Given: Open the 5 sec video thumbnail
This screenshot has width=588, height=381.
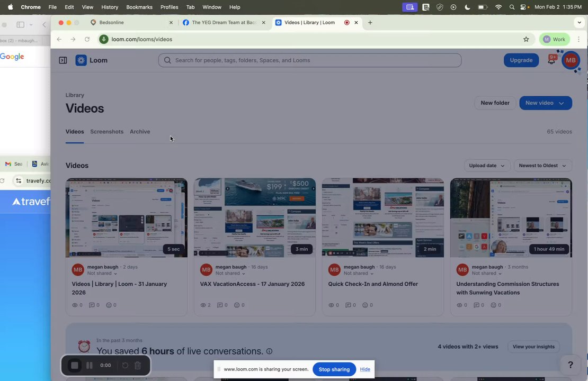Looking at the screenshot, I should (x=127, y=217).
